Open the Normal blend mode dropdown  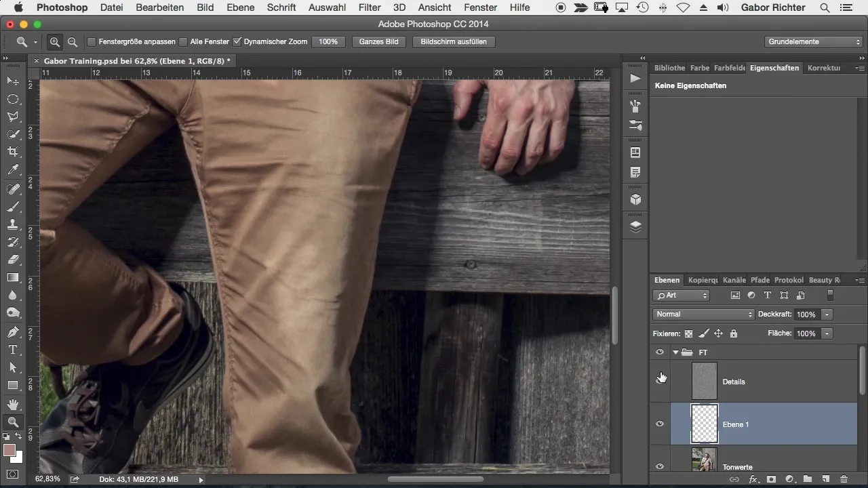pyautogui.click(x=704, y=314)
